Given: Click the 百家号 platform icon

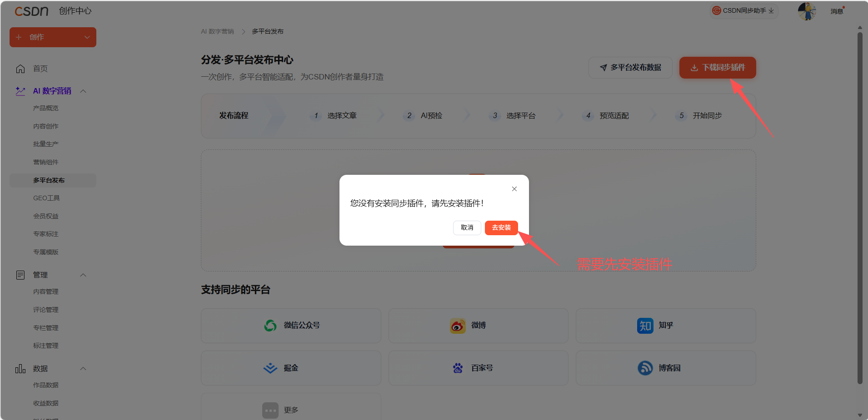Looking at the screenshot, I should [458, 368].
